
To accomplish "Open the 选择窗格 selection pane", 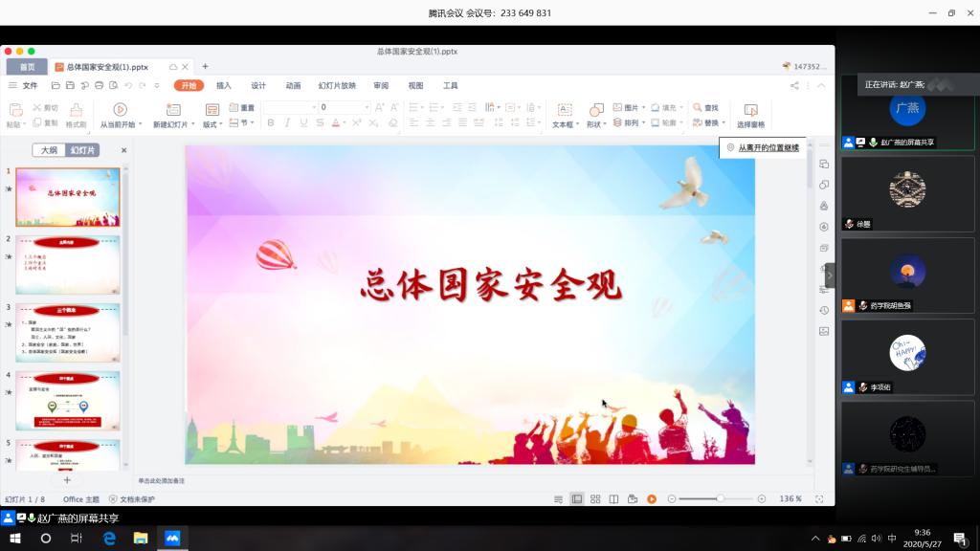I will (750, 110).
